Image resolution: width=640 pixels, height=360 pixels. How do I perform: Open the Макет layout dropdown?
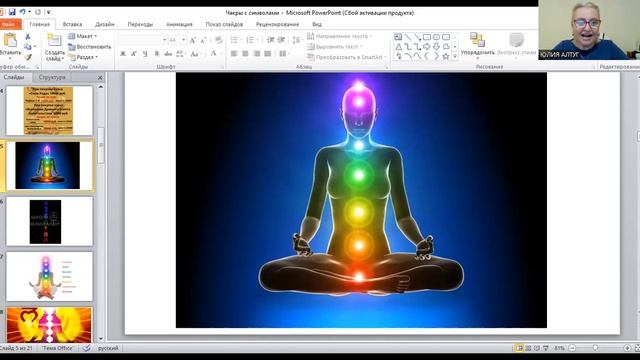(82, 36)
